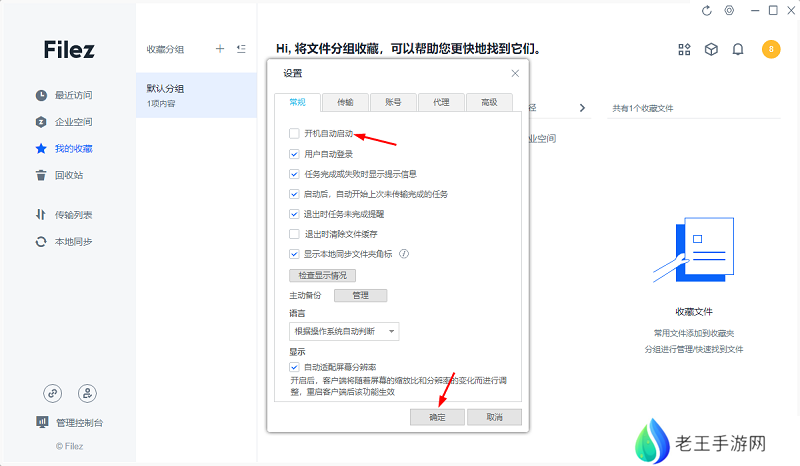The height and width of the screenshot is (466, 800).
Task: Open the 语言 dropdown
Action: pos(344,331)
